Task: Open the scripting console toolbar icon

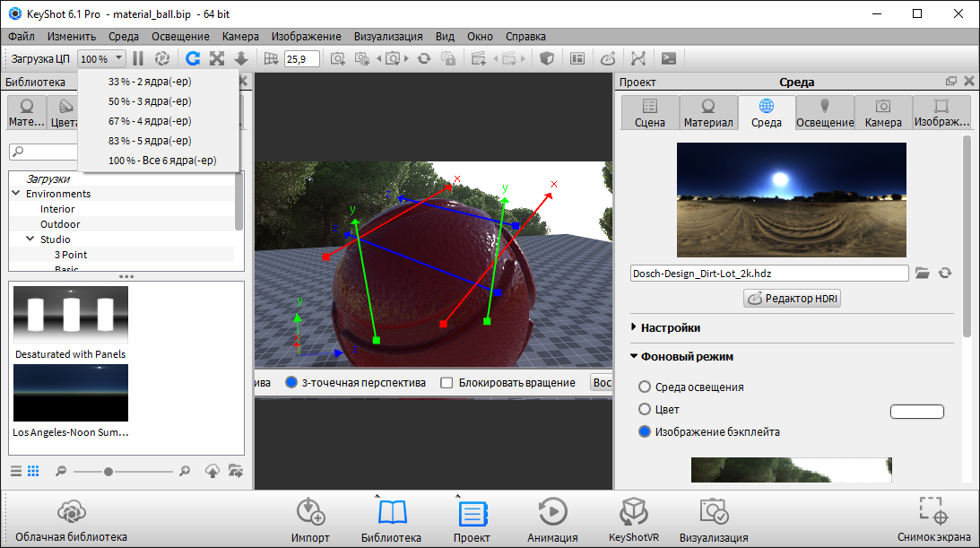Action: pos(669,58)
